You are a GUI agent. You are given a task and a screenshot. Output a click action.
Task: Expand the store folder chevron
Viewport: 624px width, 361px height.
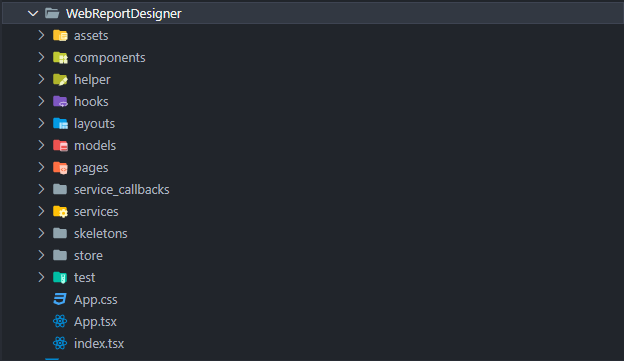tap(41, 255)
